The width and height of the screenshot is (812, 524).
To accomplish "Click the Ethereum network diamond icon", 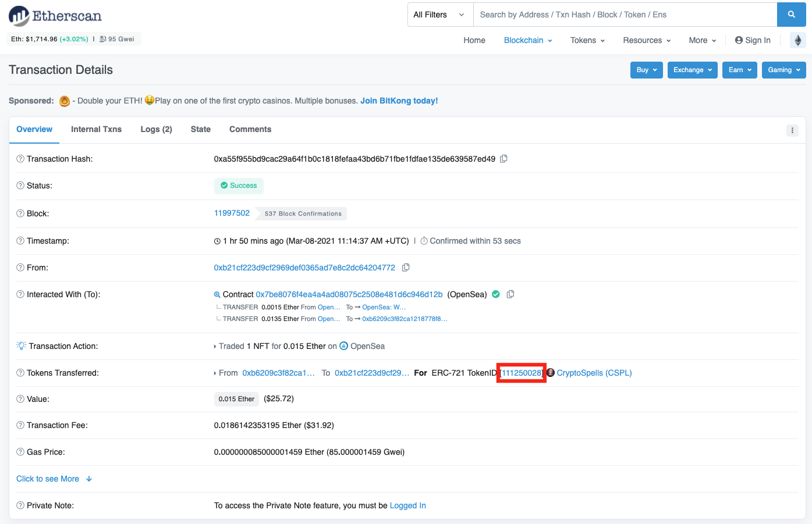I will 798,40.
